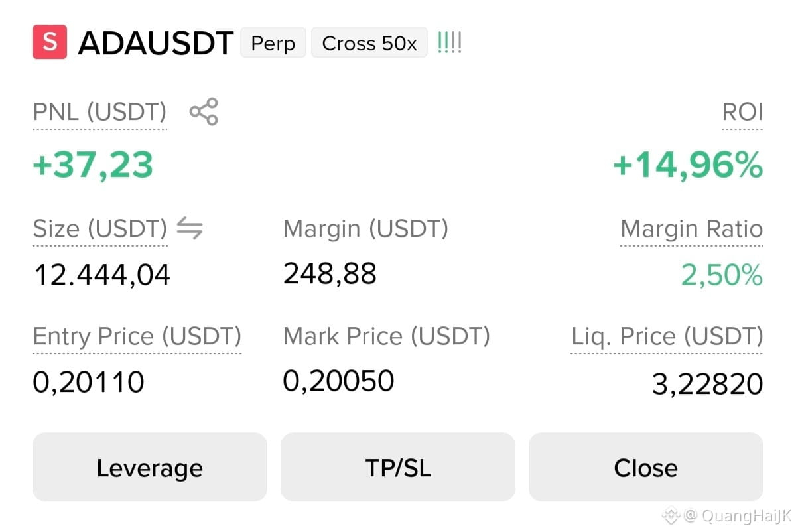The image size is (796, 532).
Task: Click the Mark Price value 0,20050
Action: (x=338, y=381)
